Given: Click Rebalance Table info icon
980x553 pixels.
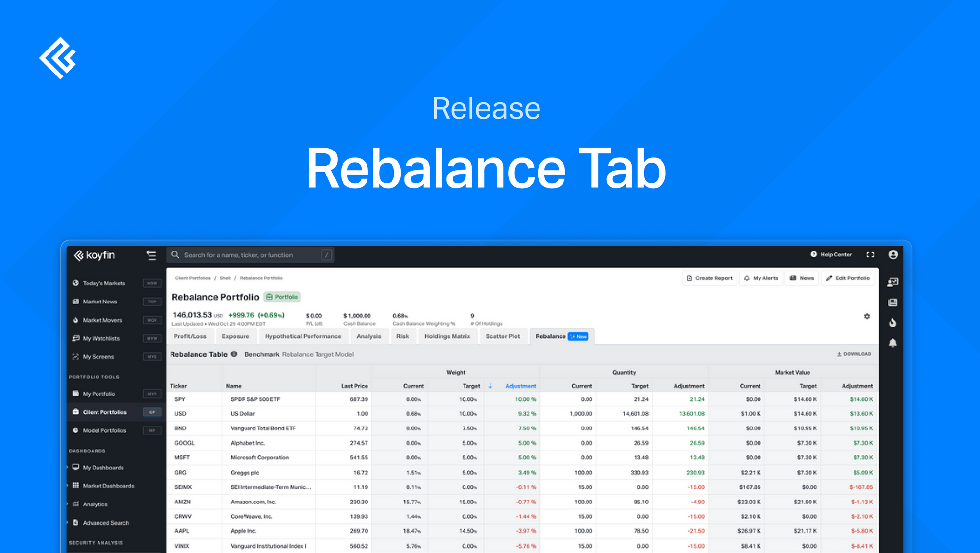Looking at the screenshot, I should click(234, 354).
